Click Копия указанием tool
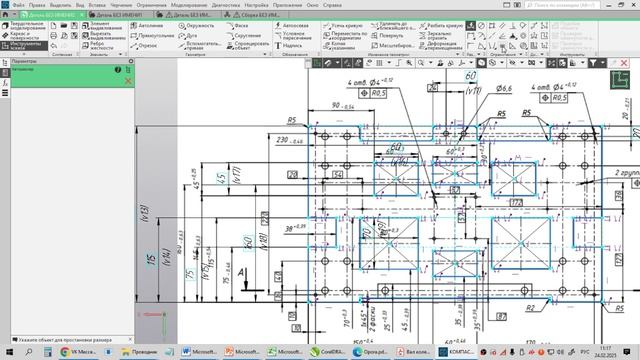 click(x=339, y=45)
